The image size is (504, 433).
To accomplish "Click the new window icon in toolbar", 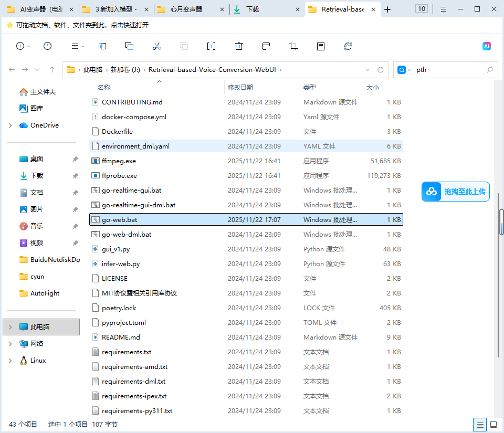I will [x=266, y=46].
